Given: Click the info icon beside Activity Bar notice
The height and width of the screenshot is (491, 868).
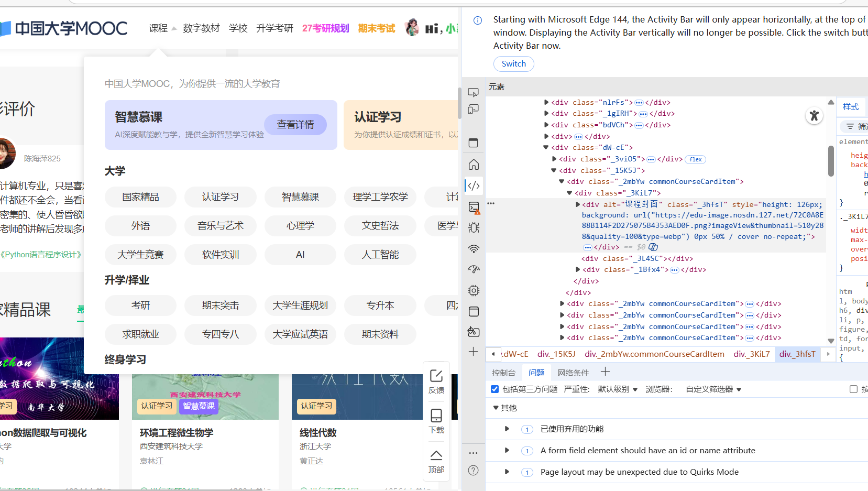Looking at the screenshot, I should coord(478,20).
